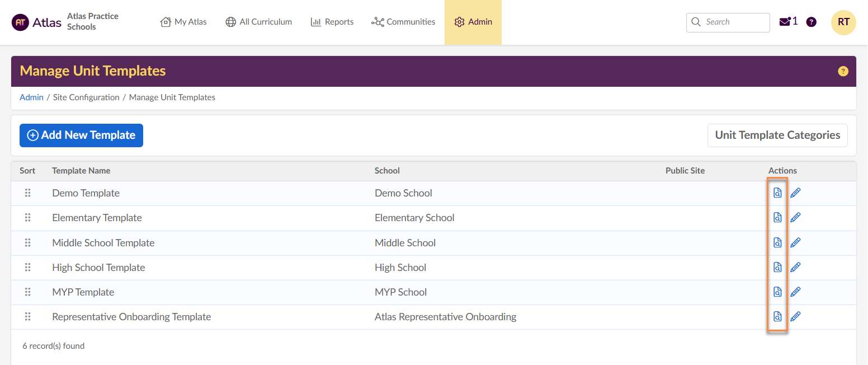Open the Reports menu
This screenshot has width=868, height=365.
(332, 22)
